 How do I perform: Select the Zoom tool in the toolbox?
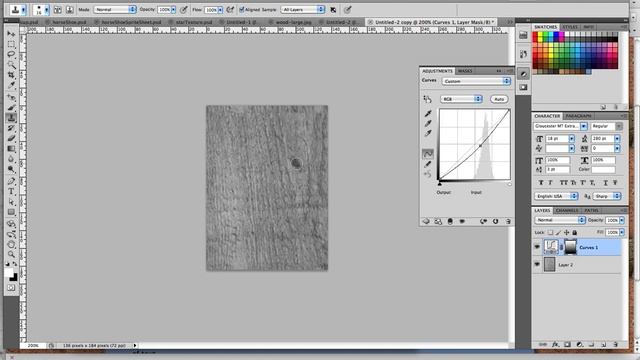(11, 254)
